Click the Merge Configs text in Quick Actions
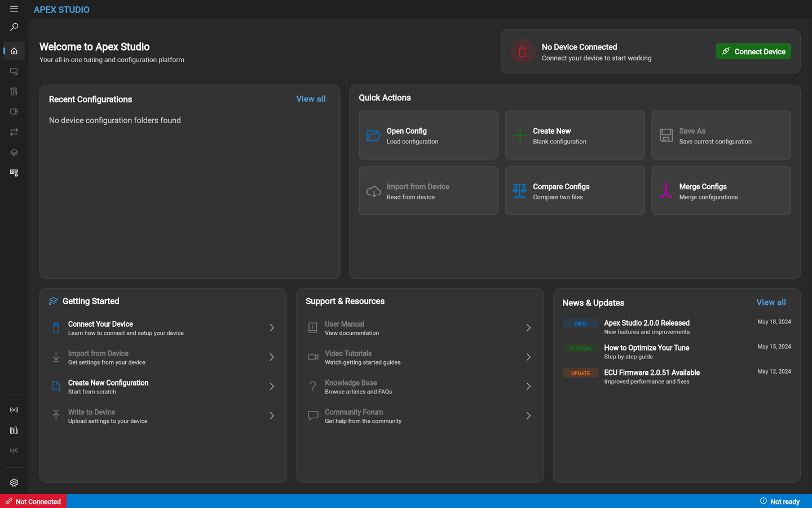 703,187
